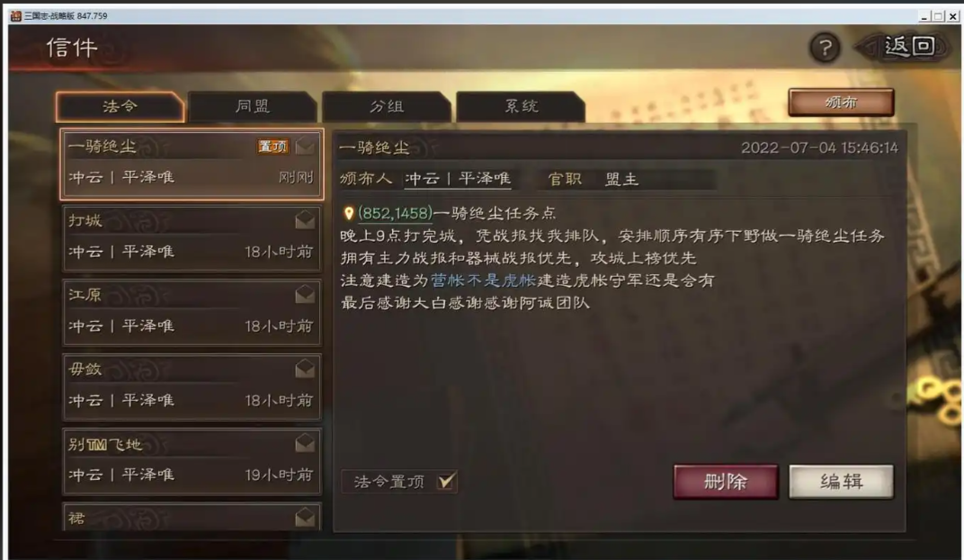The image size is (964, 560).
Task: Click the red 删除 button
Action: [726, 481]
